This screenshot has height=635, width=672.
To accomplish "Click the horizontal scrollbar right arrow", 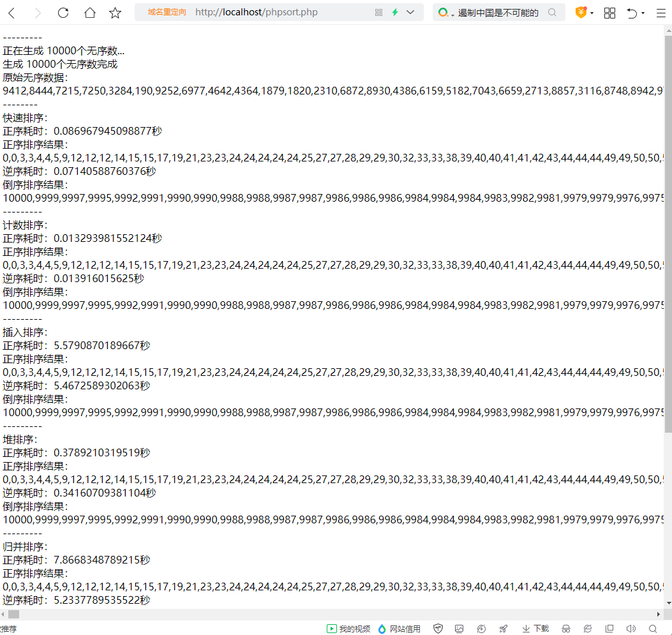I will 659,615.
